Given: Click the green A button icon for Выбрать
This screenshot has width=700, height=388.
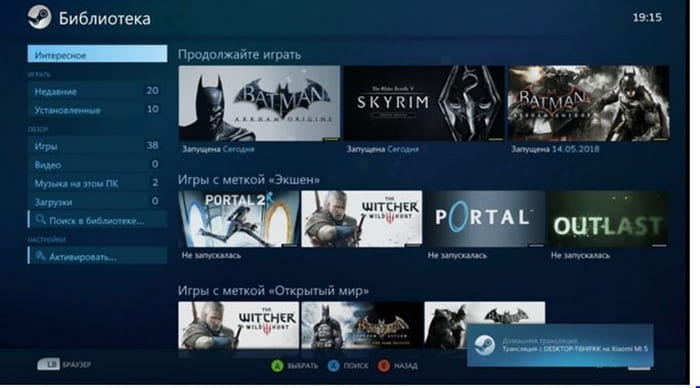Looking at the screenshot, I should click(277, 366).
